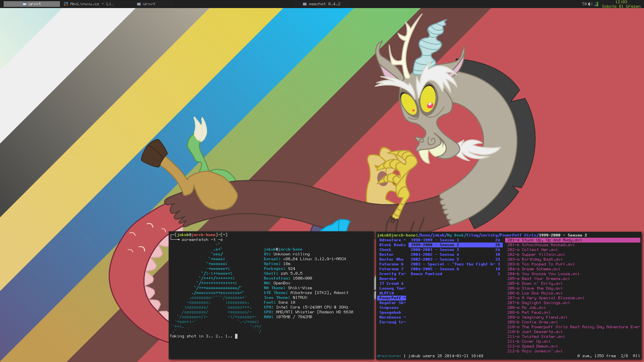Select the Gravity Fa~ folder
The image size is (644, 362).
392,274
